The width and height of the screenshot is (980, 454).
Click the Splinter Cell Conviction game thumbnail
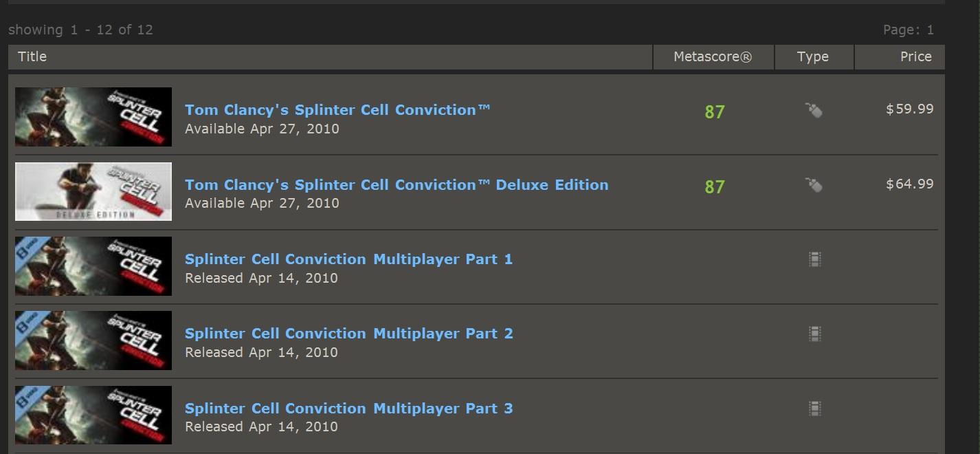coord(93,117)
